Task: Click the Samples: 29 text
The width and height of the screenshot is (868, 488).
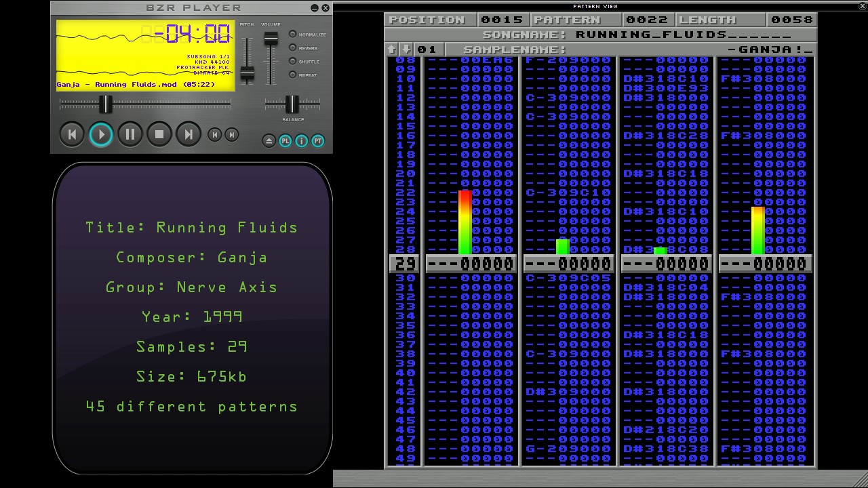Action: pyautogui.click(x=192, y=347)
